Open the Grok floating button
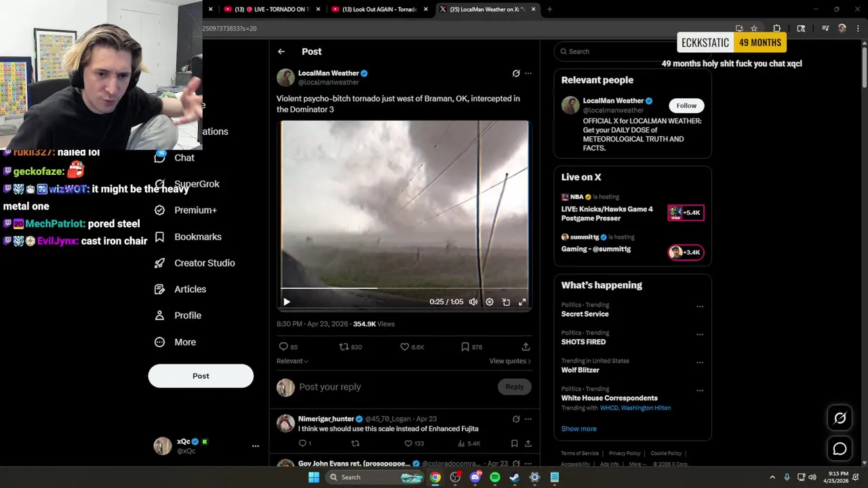868x488 pixels. point(840,418)
